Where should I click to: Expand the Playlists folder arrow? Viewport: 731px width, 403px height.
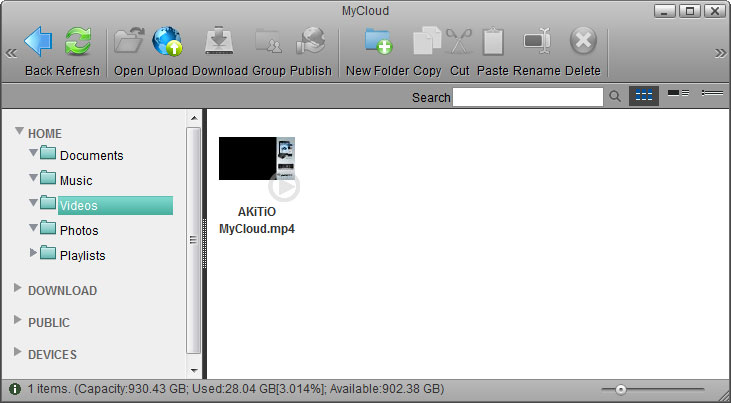point(33,254)
